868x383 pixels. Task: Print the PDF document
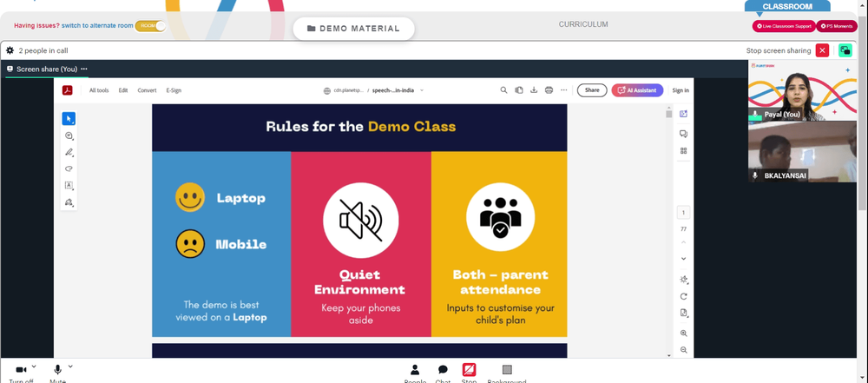[x=549, y=90]
